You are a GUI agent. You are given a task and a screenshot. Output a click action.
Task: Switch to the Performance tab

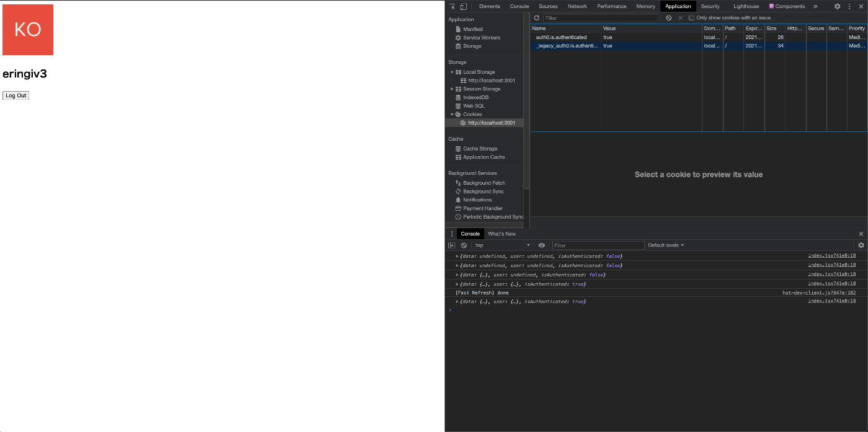point(612,6)
